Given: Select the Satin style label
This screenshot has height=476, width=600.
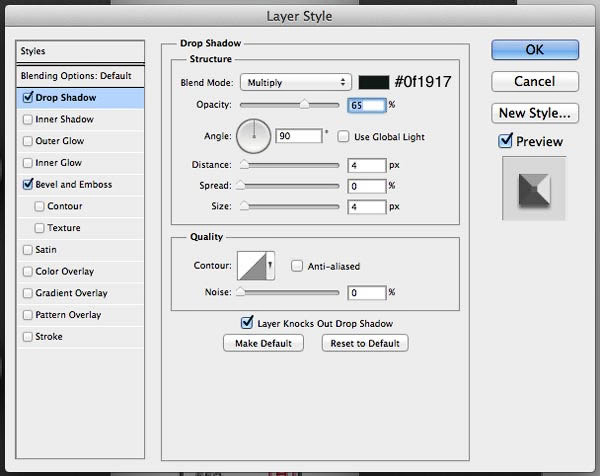Looking at the screenshot, I should coord(46,249).
